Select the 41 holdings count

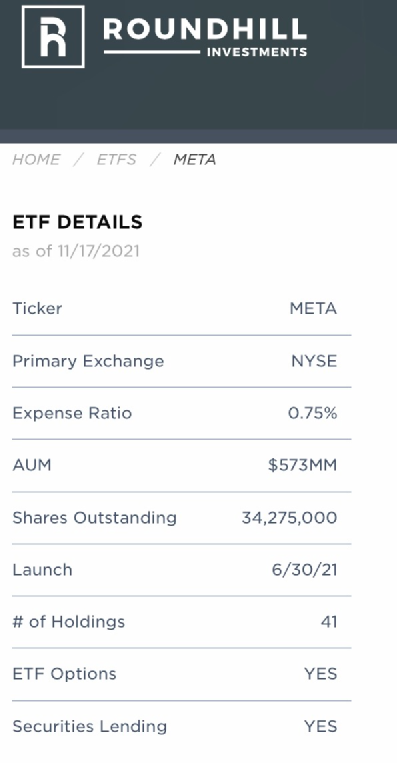[329, 622]
